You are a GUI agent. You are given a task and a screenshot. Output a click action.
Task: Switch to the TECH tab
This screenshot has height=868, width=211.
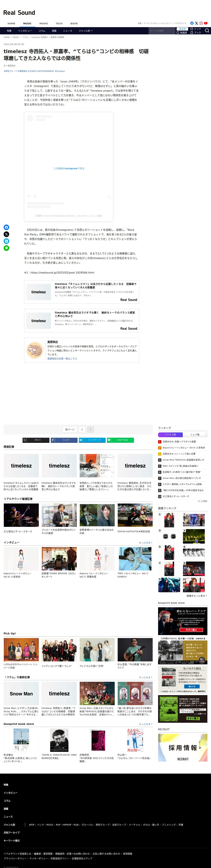coord(59,24)
